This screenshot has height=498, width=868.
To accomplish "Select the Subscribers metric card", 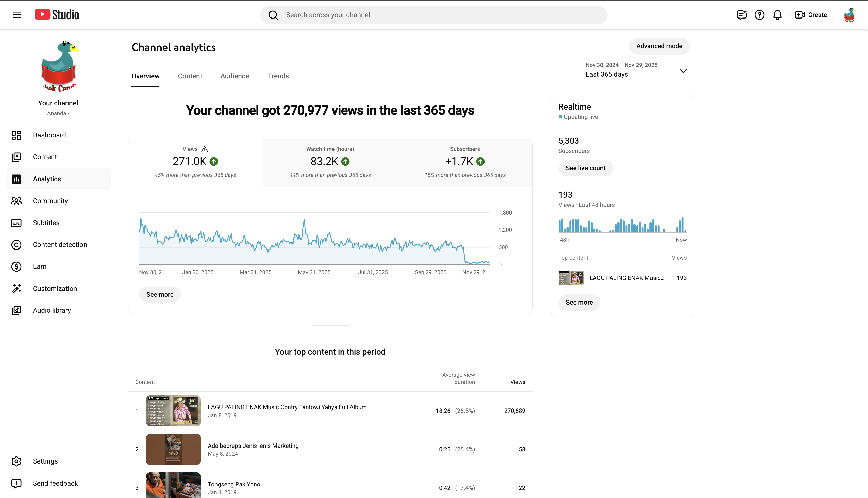I will pyautogui.click(x=465, y=163).
